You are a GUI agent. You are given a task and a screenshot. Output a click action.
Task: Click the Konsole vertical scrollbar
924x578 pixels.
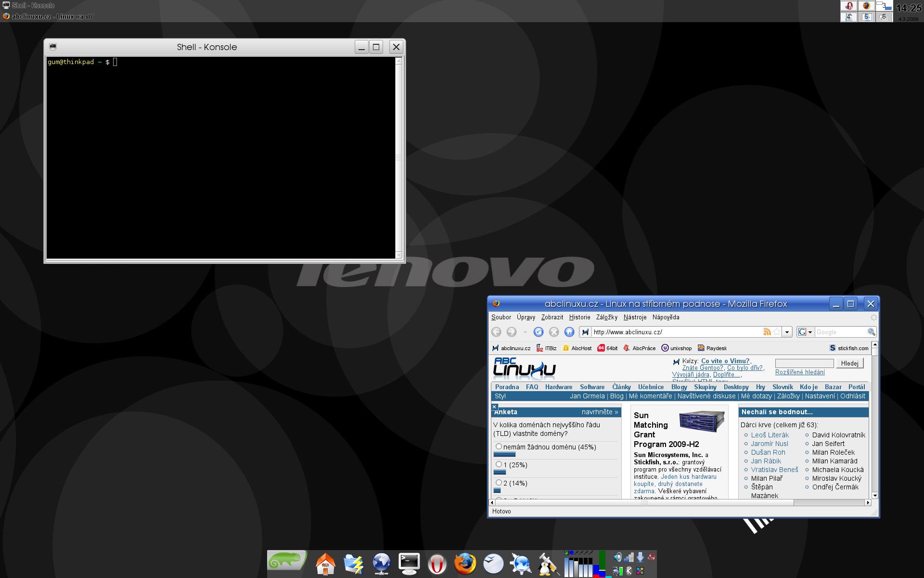(398, 158)
